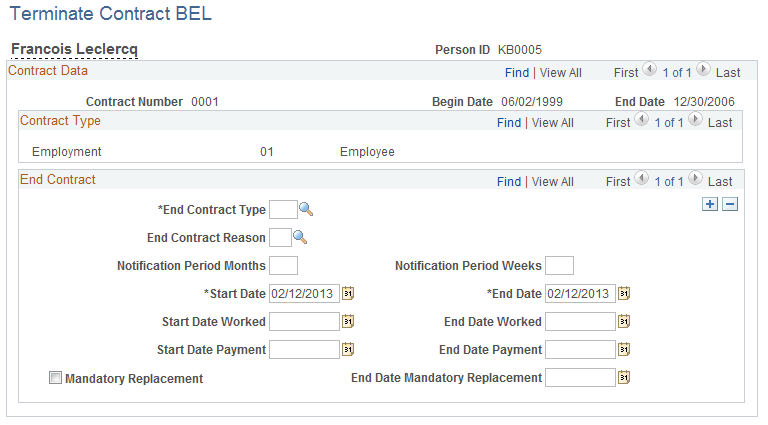Enable the Mandatory Replacement checkbox
Screen dimensions: 768x425
click(55, 378)
